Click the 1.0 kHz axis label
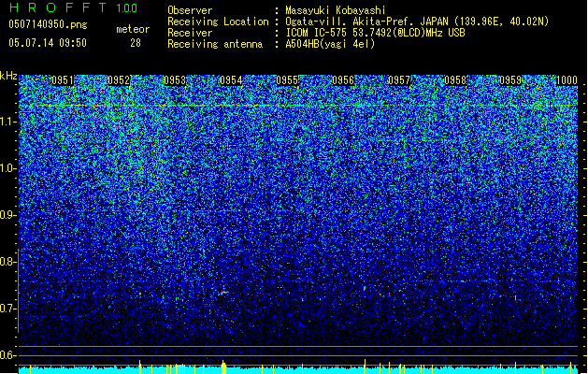 8,168
